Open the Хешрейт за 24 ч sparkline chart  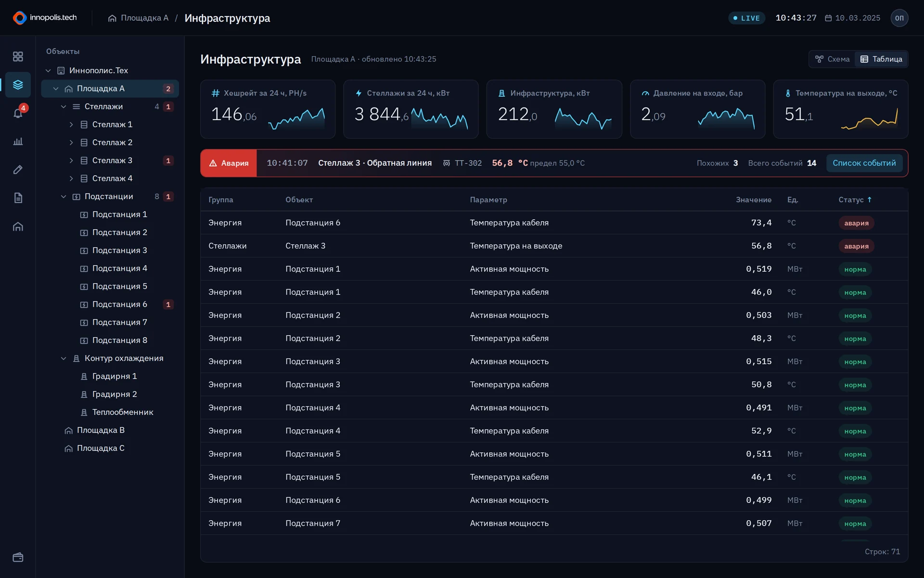pos(296,118)
